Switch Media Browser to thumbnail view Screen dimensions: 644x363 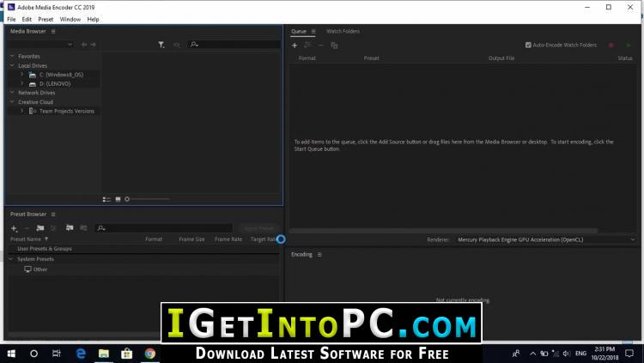118,199
